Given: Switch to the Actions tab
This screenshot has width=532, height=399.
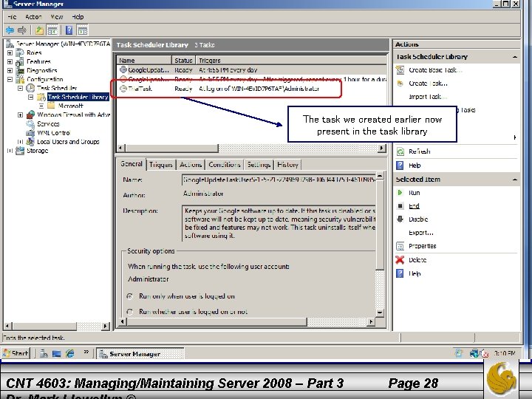Looking at the screenshot, I should 191,165.
